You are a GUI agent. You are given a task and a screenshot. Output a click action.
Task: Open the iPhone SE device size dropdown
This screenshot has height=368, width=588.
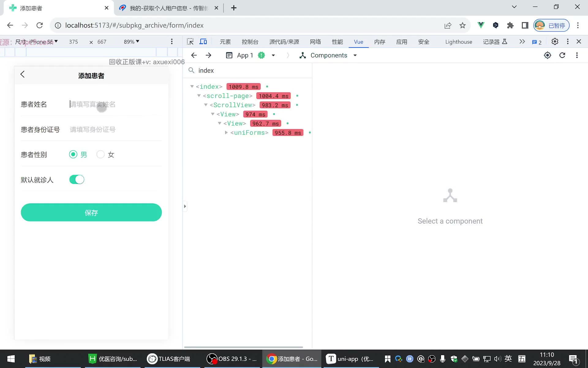[37, 42]
